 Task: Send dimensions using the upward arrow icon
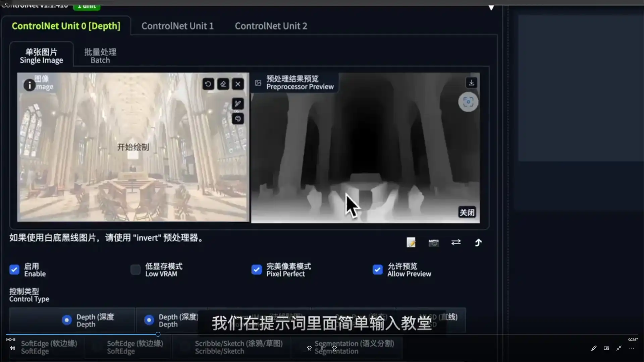(x=478, y=242)
